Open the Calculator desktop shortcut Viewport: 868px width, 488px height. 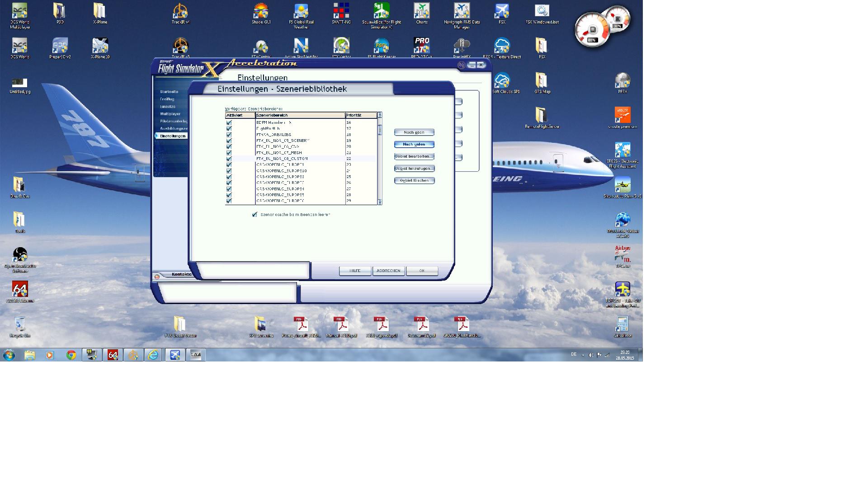[x=623, y=326]
